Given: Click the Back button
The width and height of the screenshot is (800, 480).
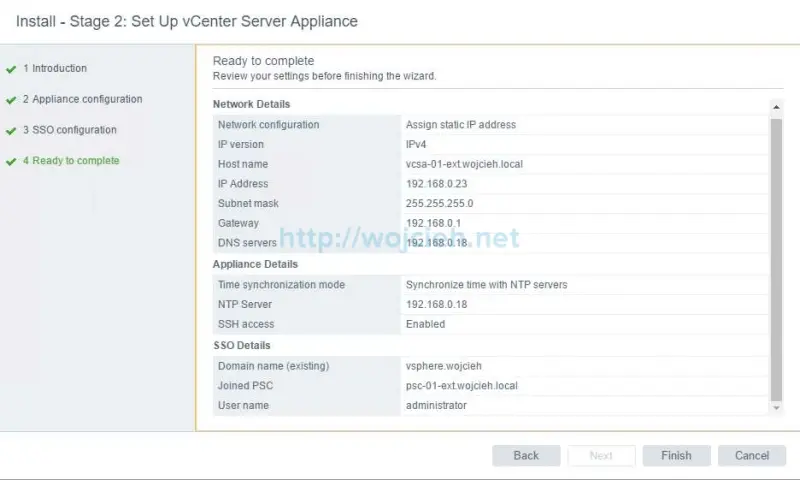Looking at the screenshot, I should pyautogui.click(x=526, y=456).
